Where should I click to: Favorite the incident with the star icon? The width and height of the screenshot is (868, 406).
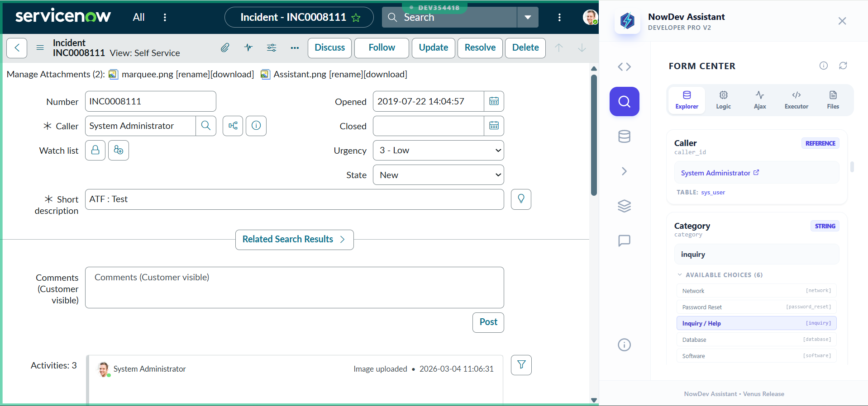point(356,18)
